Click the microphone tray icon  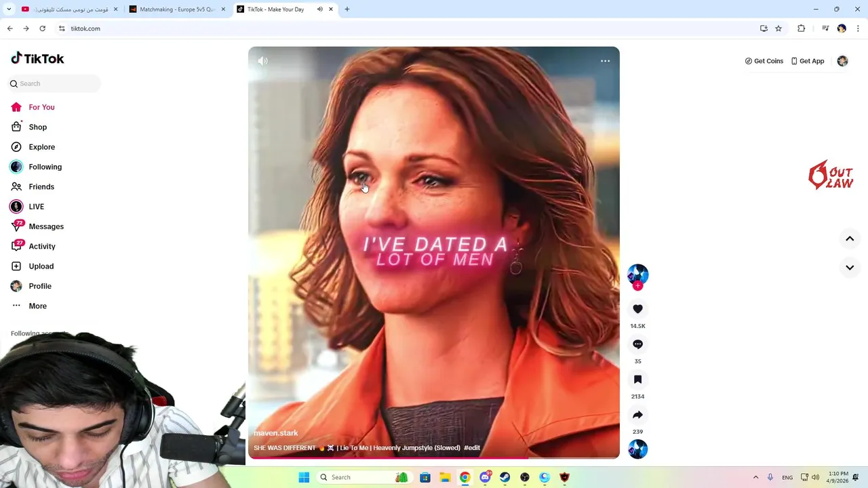(770, 477)
